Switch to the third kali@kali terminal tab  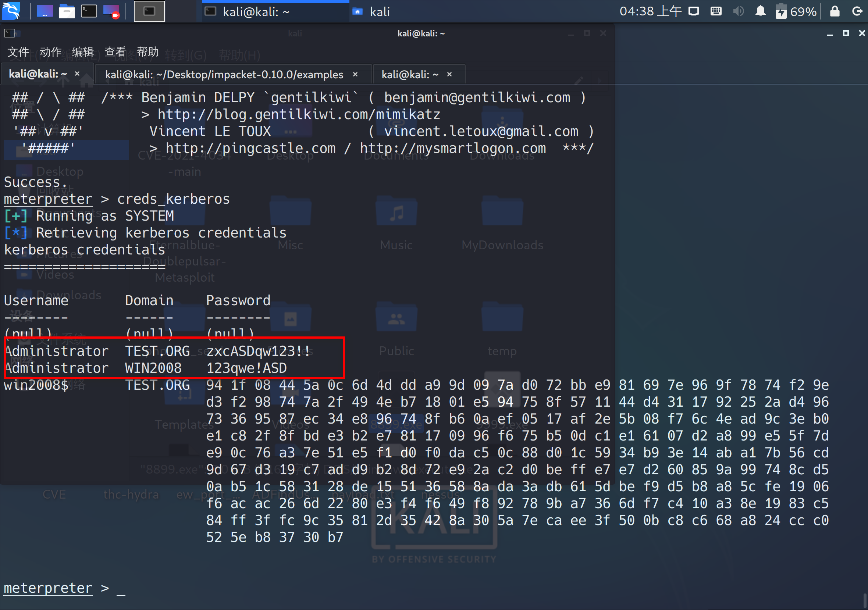pyautogui.click(x=410, y=74)
